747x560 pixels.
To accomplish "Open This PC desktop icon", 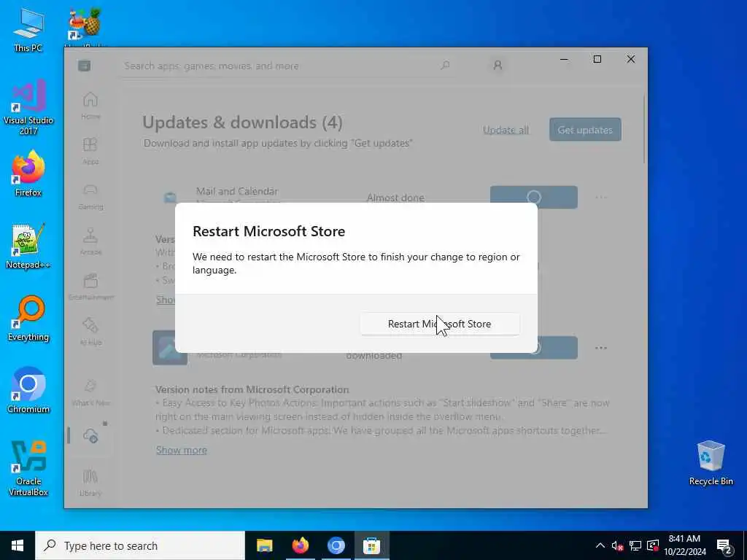I will click(x=28, y=29).
